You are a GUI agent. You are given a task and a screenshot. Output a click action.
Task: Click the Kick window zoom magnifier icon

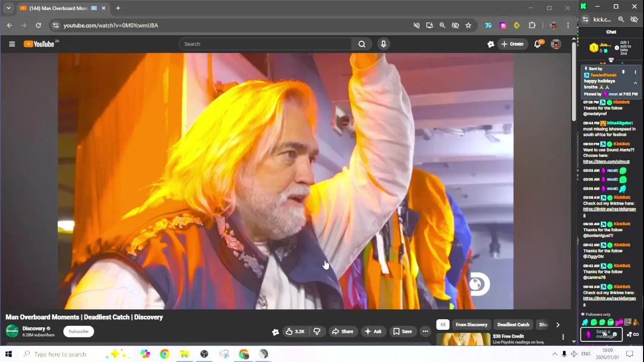[x=621, y=19]
